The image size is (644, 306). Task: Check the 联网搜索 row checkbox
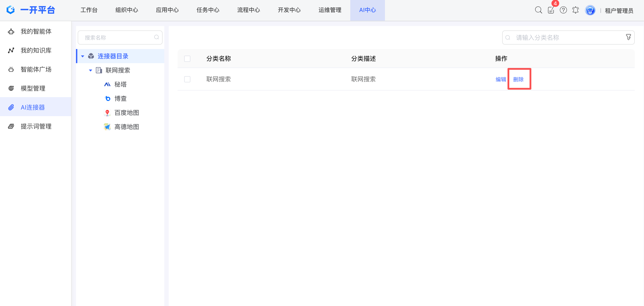187,79
